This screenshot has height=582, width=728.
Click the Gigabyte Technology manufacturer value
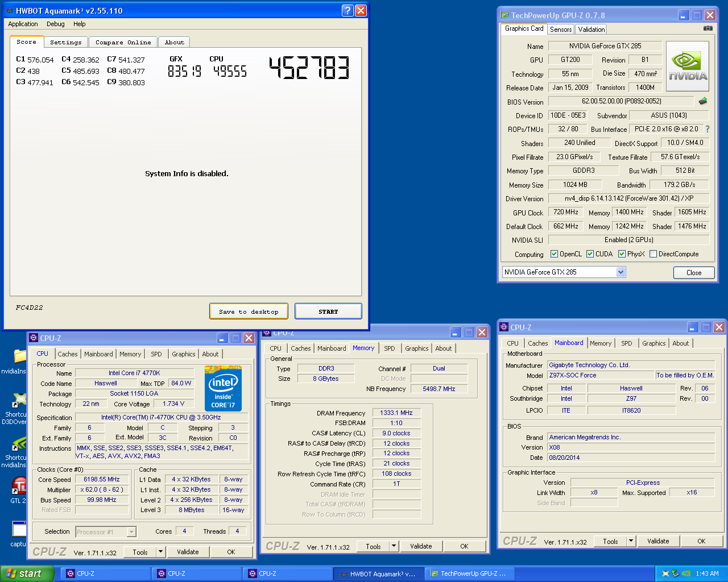click(x=631, y=365)
